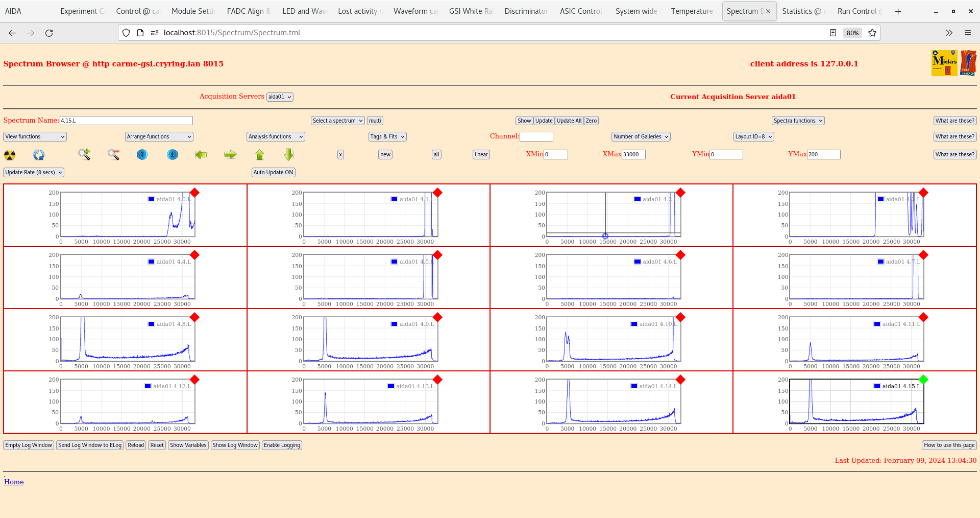Viewport: 980px width, 518px height.
Task: Click the blue legend swatch for aida01 4.8.L
Action: [x=151, y=324]
